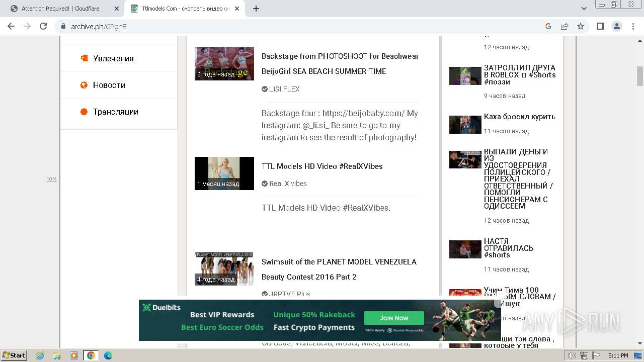Click the orange Трансляции icon
Screen dimensions: 644x362
click(x=84, y=112)
